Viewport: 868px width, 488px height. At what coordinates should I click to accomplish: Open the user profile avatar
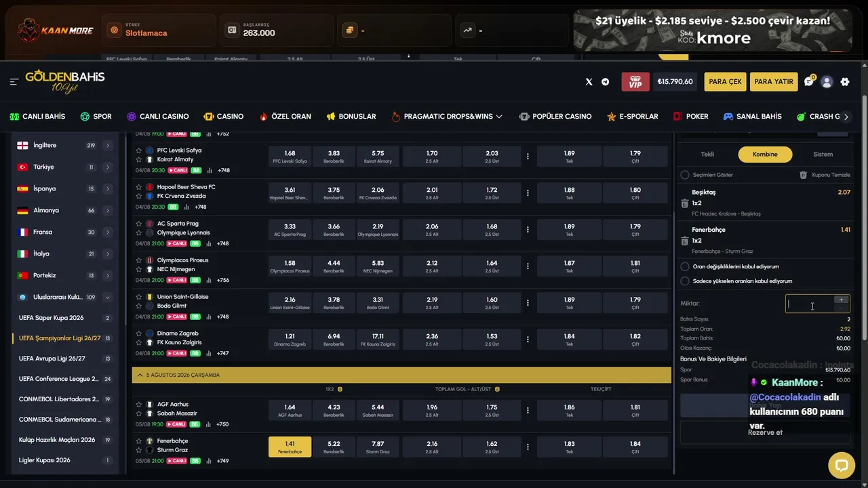(x=827, y=82)
